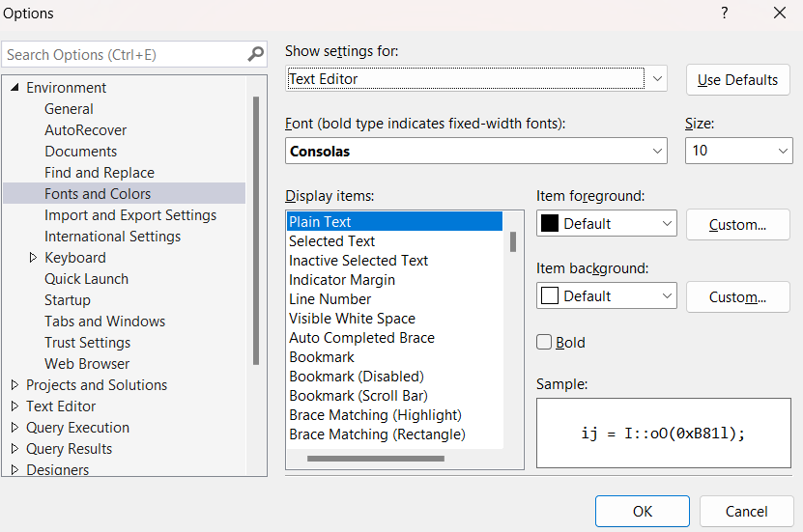803x532 pixels.
Task: Enable the Bold checkbox
Action: (544, 342)
